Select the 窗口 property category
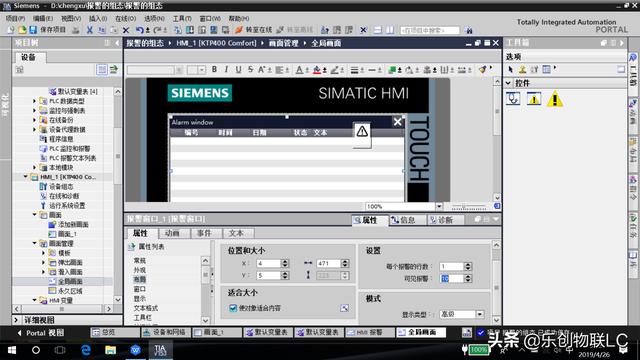The image size is (640, 360). (140, 289)
